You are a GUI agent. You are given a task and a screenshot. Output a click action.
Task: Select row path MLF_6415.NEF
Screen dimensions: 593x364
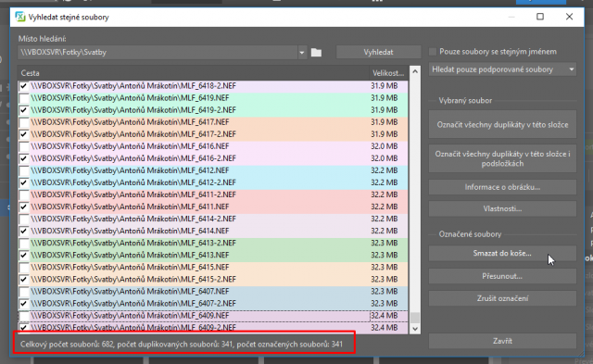tap(130, 268)
